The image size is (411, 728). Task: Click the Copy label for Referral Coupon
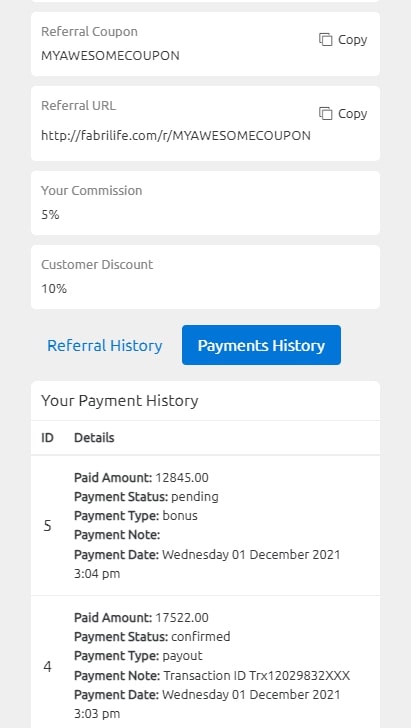point(352,40)
